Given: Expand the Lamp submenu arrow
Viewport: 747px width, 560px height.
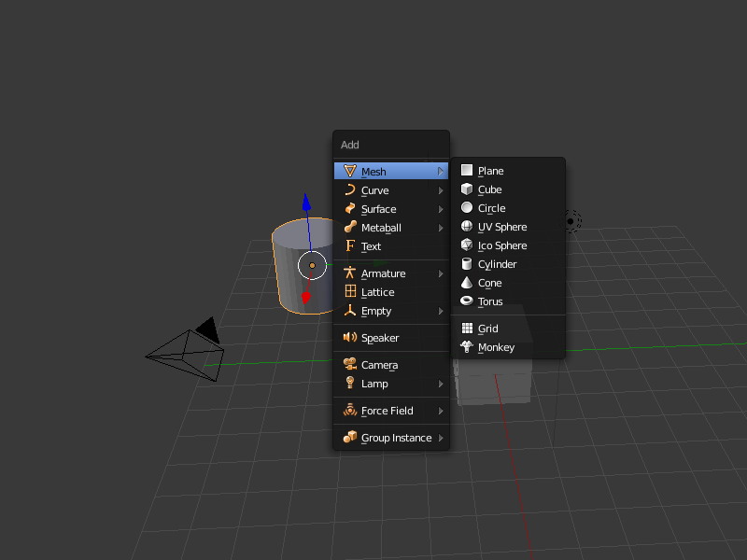Looking at the screenshot, I should pyautogui.click(x=441, y=384).
